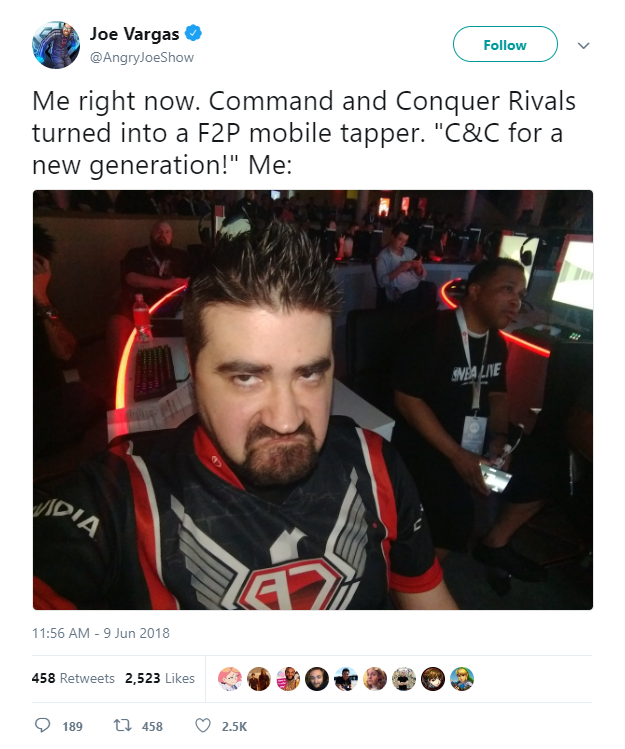View the 2,523 Likes list

click(x=160, y=678)
